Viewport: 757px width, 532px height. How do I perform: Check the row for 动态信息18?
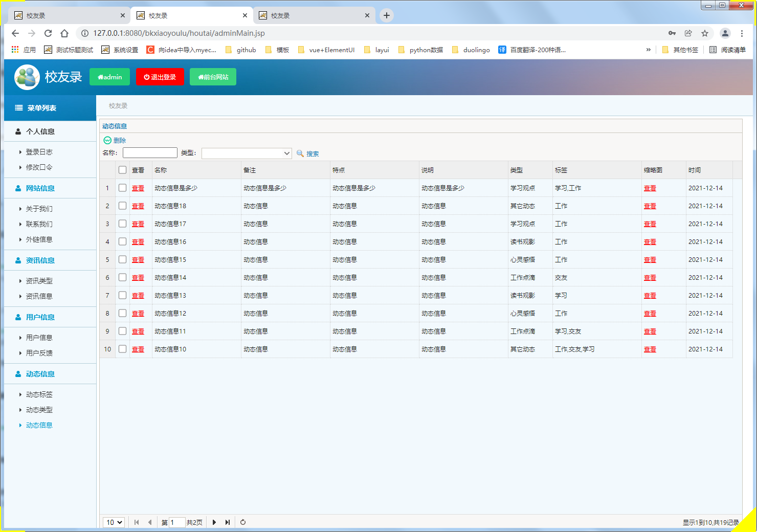pyautogui.click(x=122, y=206)
